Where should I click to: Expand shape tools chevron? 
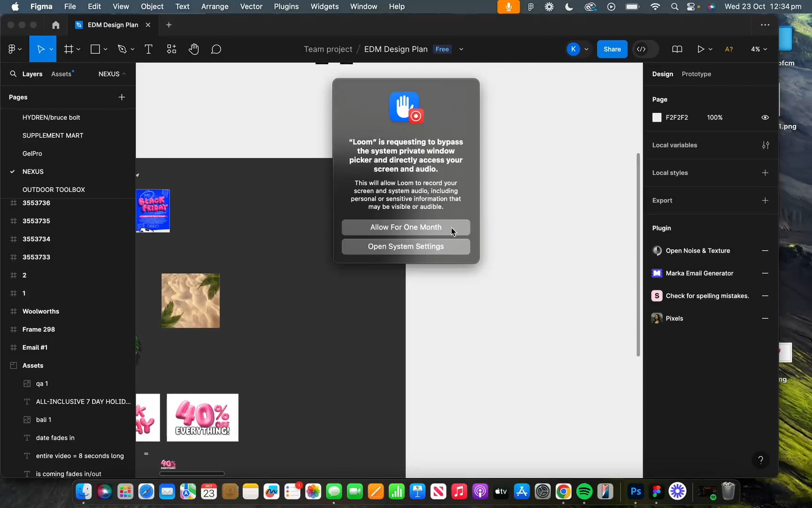click(105, 49)
